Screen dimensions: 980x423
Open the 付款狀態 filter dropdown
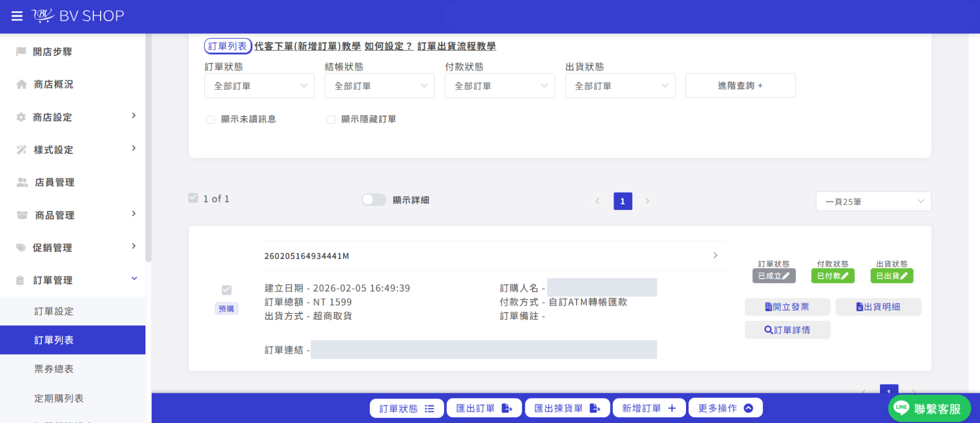coord(500,86)
